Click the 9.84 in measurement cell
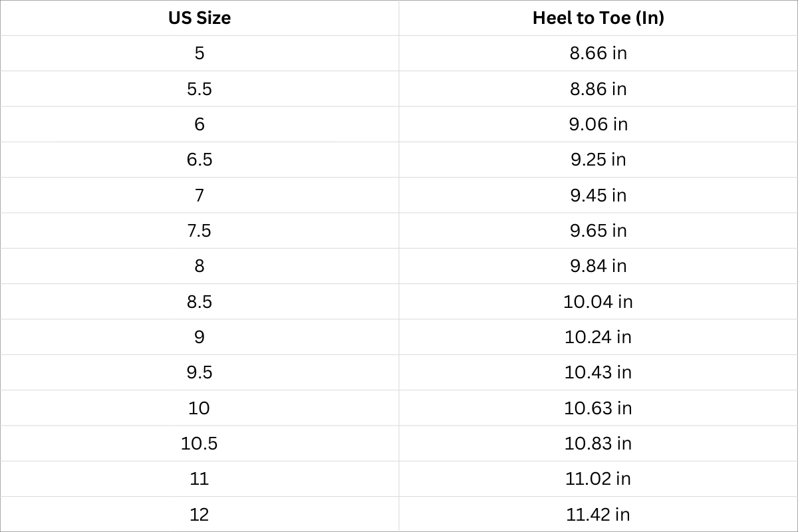The width and height of the screenshot is (798, 532). tap(598, 266)
